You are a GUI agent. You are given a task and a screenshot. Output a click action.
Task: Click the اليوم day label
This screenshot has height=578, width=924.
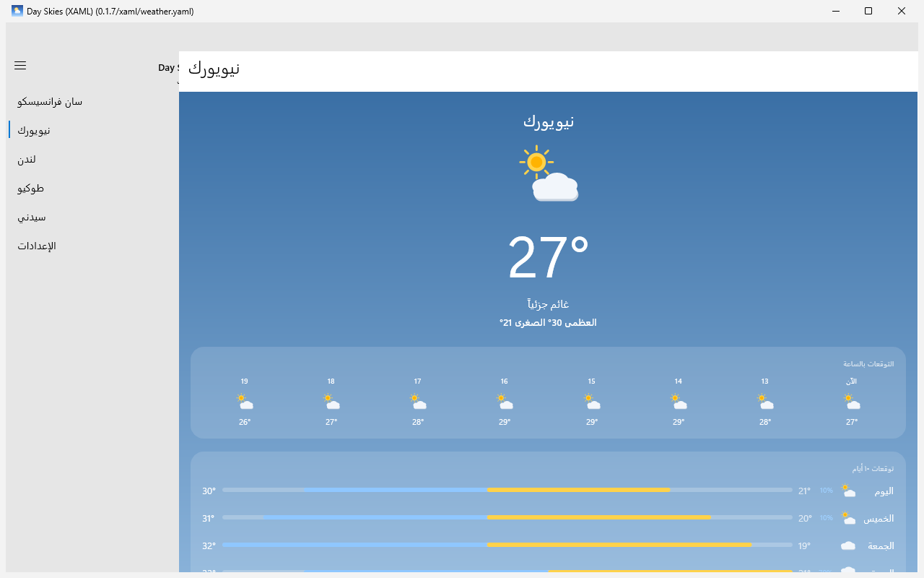(884, 491)
